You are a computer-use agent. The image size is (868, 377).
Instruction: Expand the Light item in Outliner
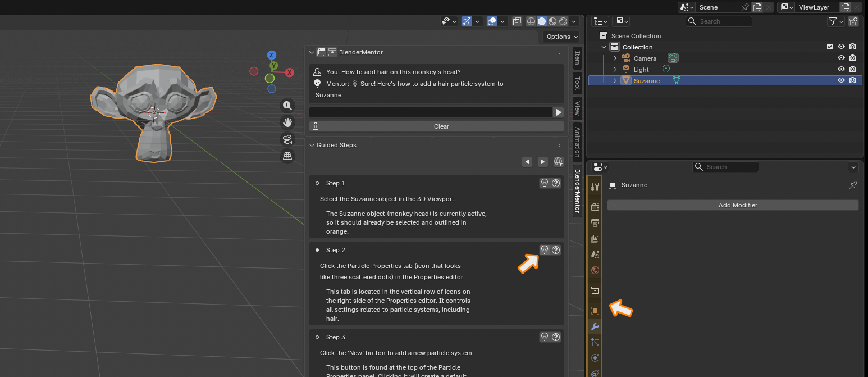615,70
